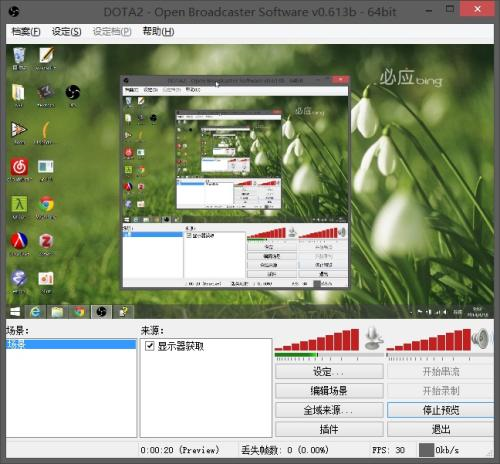This screenshot has width=500, height=464.
Task: Adjust the microphone volume meter
Action: [x=317, y=339]
